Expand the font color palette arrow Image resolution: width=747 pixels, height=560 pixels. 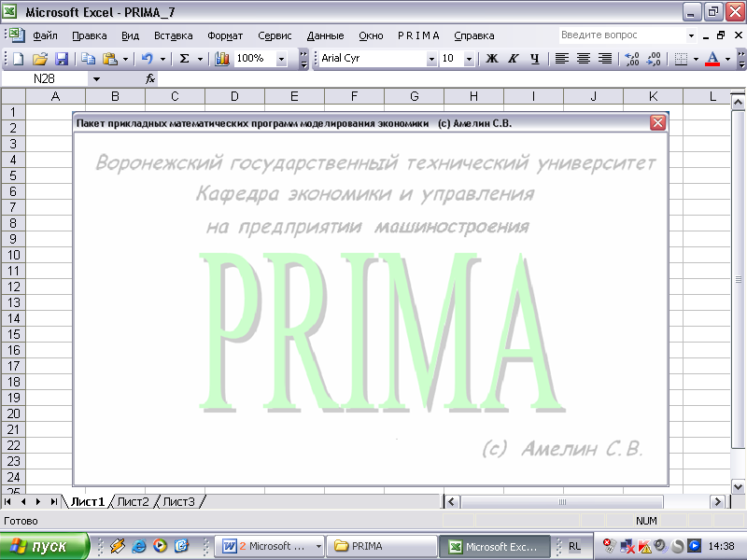[727, 59]
